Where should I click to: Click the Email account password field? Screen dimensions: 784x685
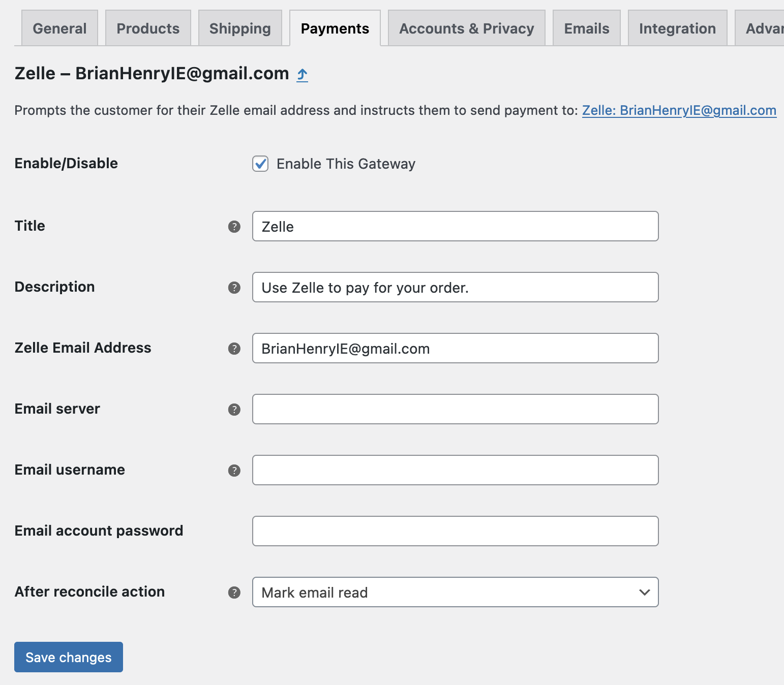click(x=455, y=531)
